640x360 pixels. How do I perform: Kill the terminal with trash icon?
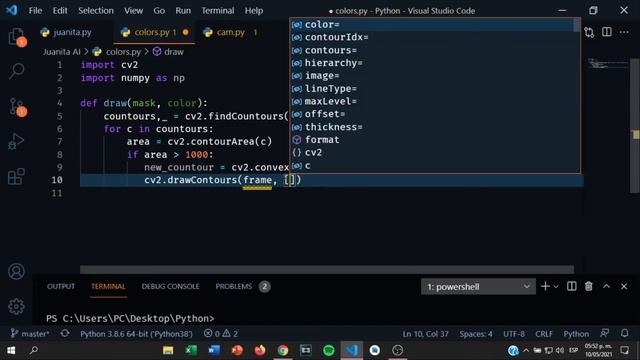[x=589, y=287]
